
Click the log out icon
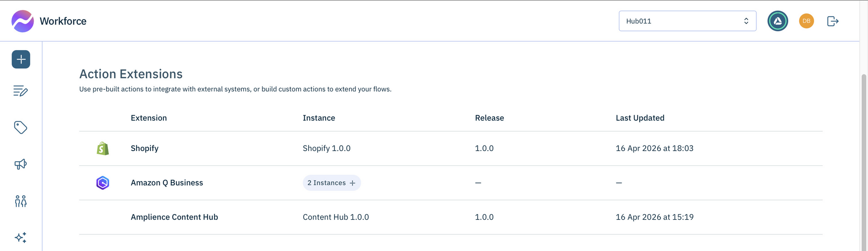(x=833, y=21)
